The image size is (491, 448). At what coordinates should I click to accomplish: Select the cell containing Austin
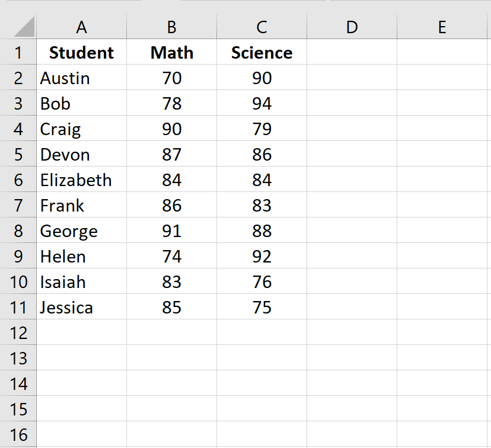(x=81, y=78)
